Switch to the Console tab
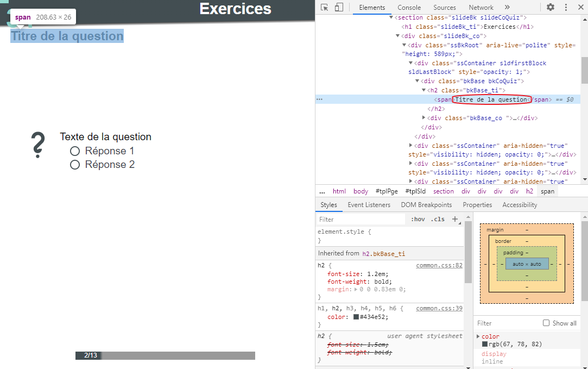Image resolution: width=588 pixels, height=369 pixels. (x=409, y=8)
